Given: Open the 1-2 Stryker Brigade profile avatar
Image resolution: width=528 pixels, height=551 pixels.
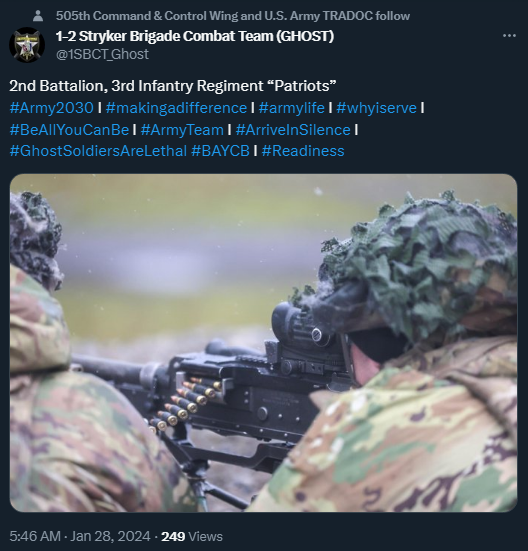Looking at the screenshot, I should coord(27,45).
